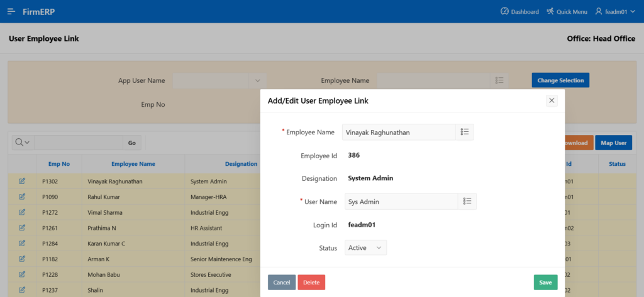Screen dimensions: 644x297
Task: Open the Dashboard menu item
Action: click(519, 11)
